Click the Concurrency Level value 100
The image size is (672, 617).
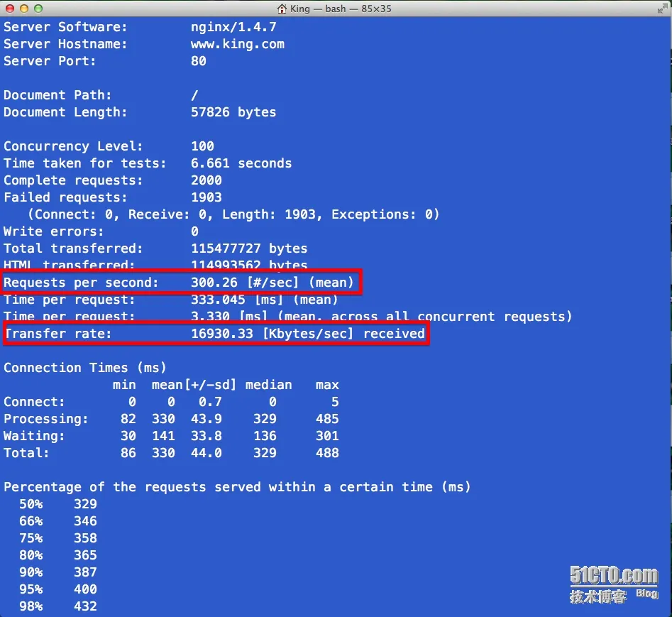[x=202, y=146]
